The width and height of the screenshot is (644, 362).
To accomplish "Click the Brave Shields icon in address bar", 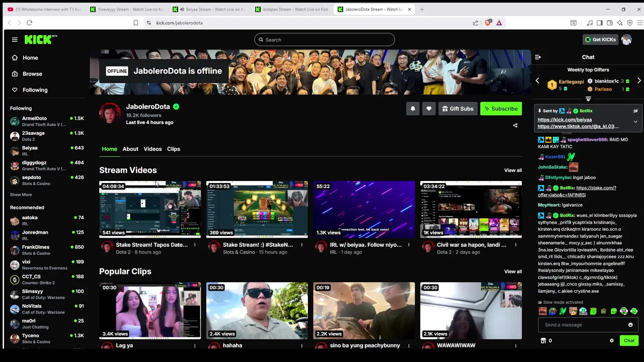I will [488, 23].
